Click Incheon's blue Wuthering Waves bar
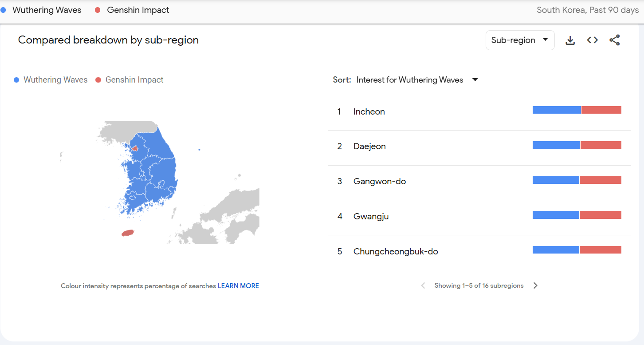 [557, 110]
